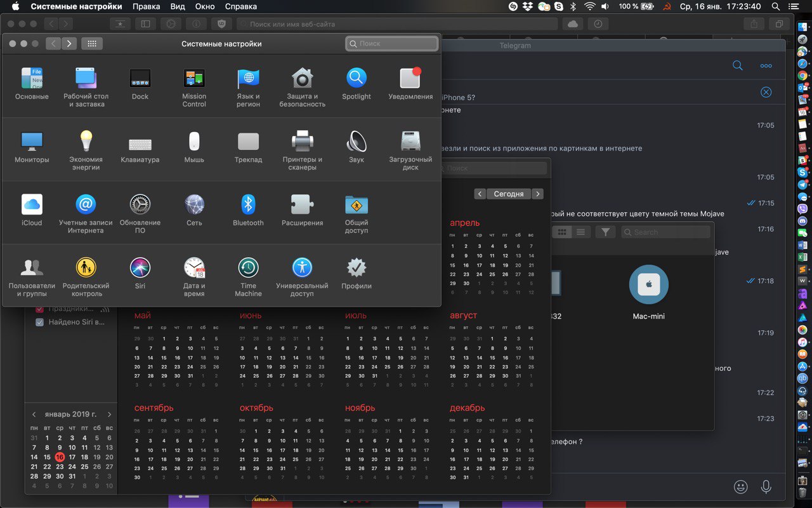Screen dimensions: 812x508
Task: Toggle Найдено Siri calendar checkbox
Action: click(x=39, y=322)
